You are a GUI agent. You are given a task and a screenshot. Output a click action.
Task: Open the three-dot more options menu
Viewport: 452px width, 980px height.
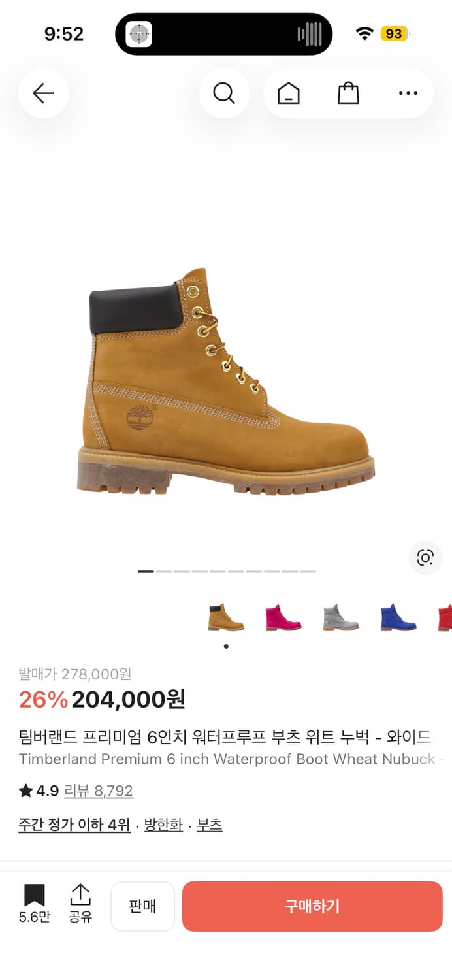click(408, 93)
